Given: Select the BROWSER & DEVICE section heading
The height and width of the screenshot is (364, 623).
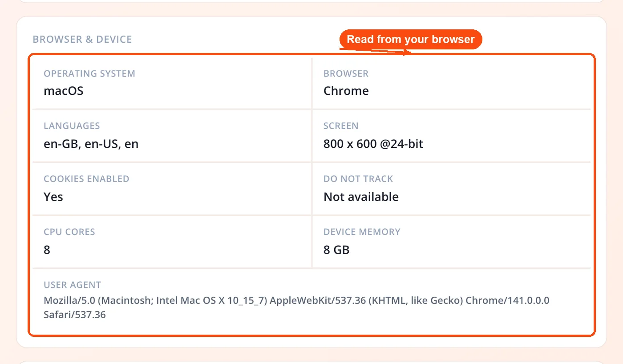Looking at the screenshot, I should [x=82, y=39].
